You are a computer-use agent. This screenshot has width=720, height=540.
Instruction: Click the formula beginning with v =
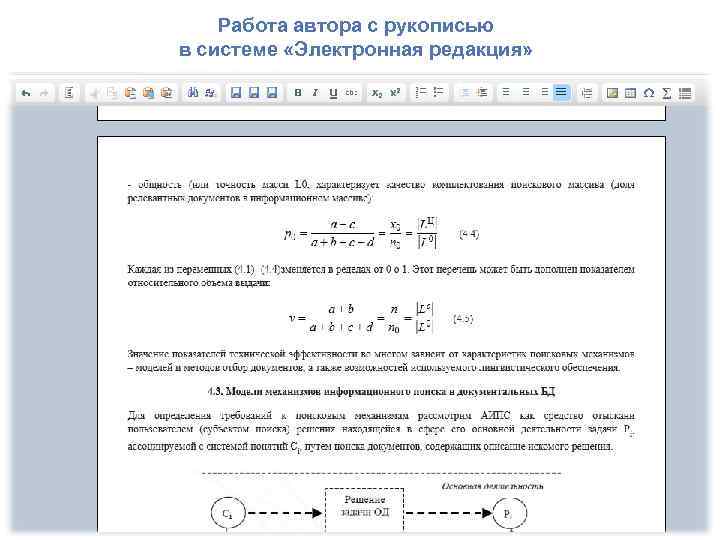[361, 318]
